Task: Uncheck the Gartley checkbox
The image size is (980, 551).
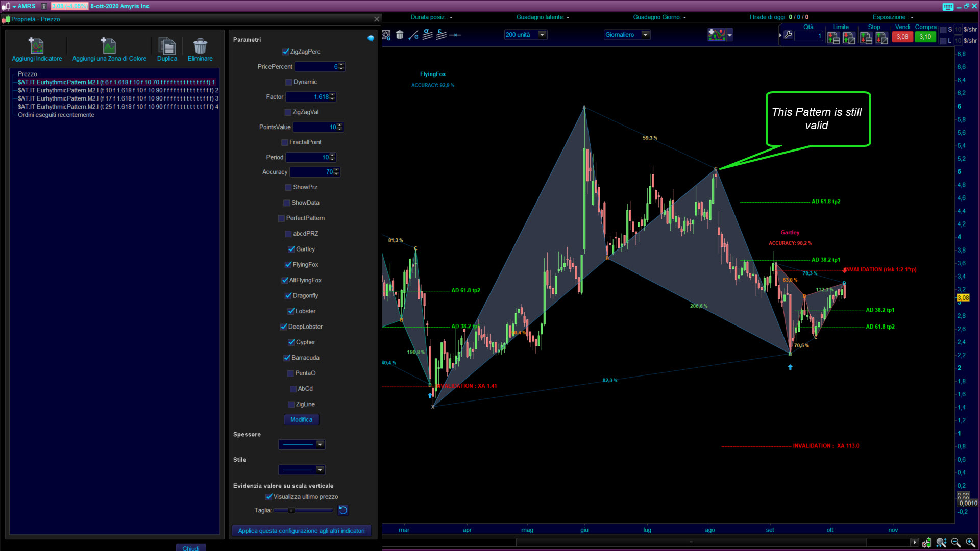Action: [x=291, y=249]
